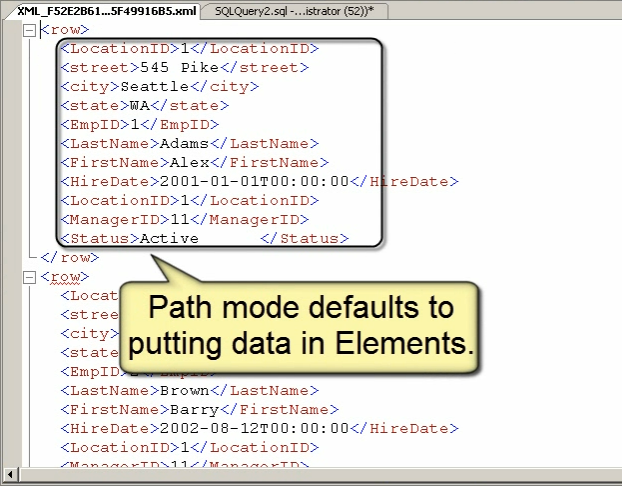The height and width of the screenshot is (486, 622).
Task: Click the horizontal scrollbar track
Action: pos(320,474)
